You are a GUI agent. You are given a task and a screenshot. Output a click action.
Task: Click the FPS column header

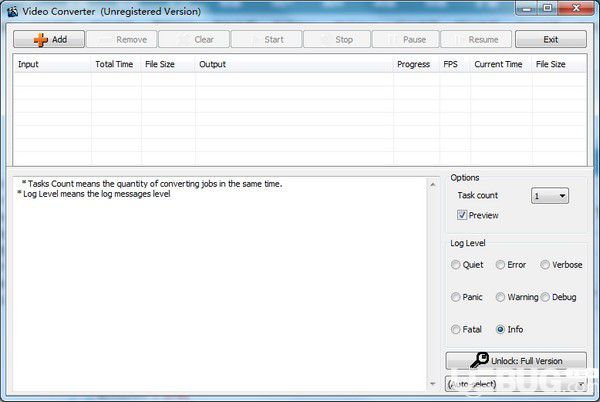[x=455, y=64]
